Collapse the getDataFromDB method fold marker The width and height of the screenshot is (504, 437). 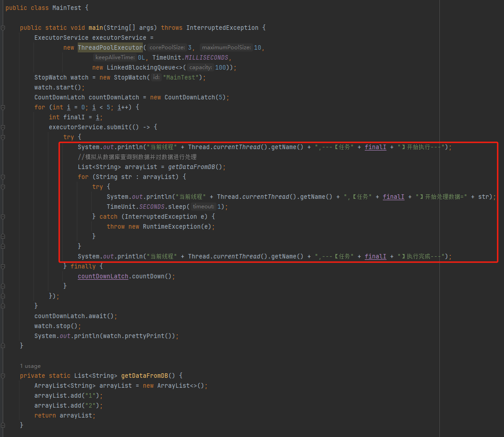pyautogui.click(x=3, y=376)
